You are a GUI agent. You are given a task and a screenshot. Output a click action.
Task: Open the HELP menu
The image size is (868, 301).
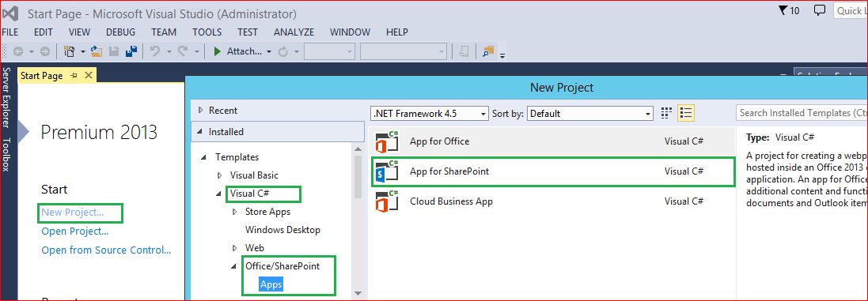pyautogui.click(x=397, y=32)
